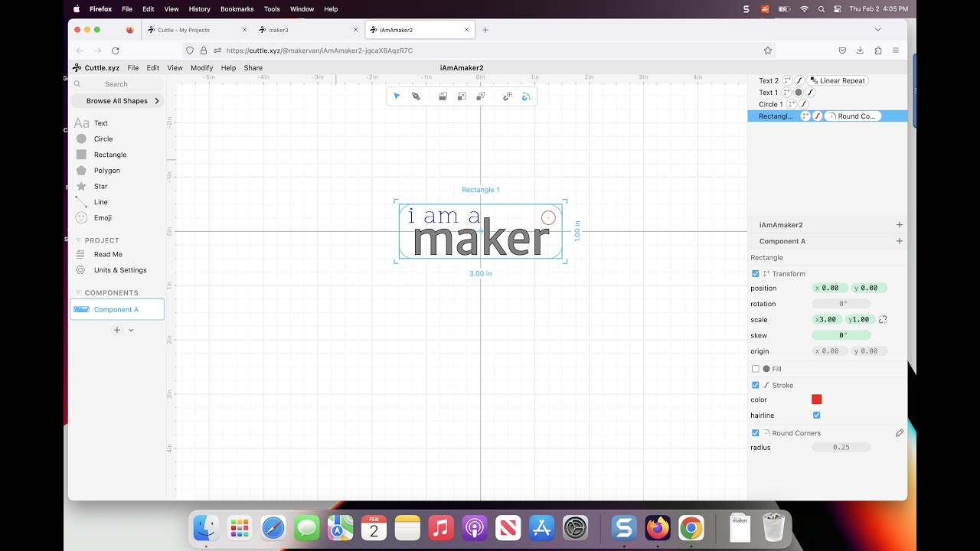980x551 pixels.
Task: Select Circle 1 layer row
Action: tap(828, 104)
